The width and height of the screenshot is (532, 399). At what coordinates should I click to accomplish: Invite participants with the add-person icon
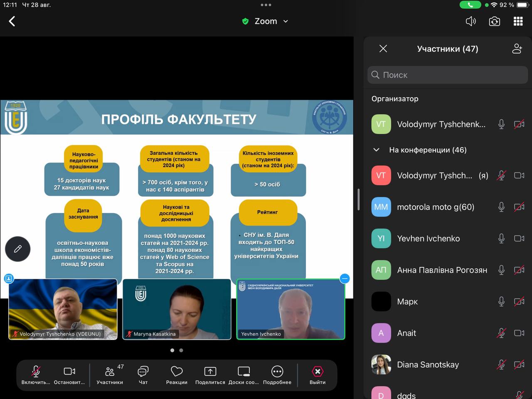[517, 49]
